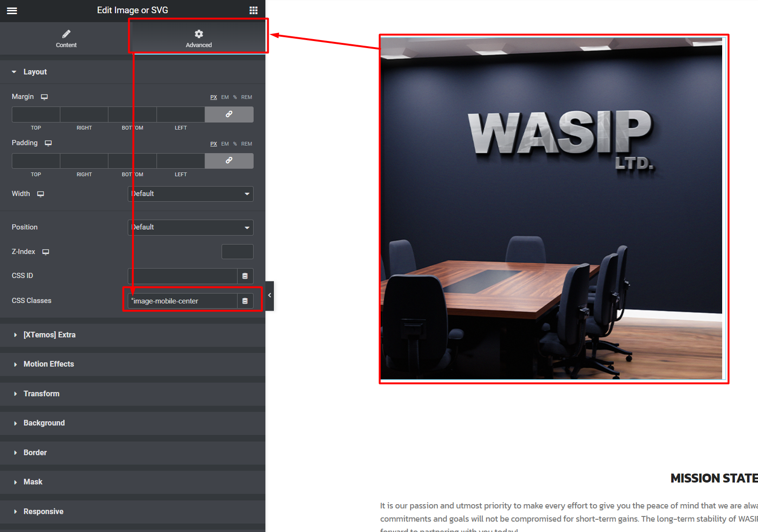
Task: Open the Position dropdown
Action: pos(190,227)
